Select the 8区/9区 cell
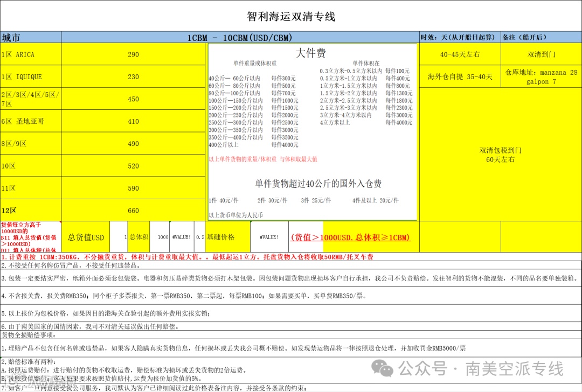This screenshot has height=392, width=582. point(31,144)
